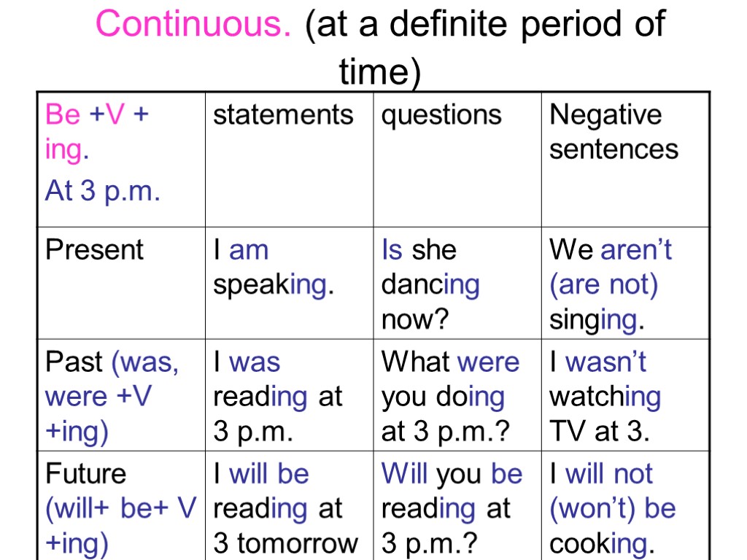Click the "Present" row label

tap(95, 250)
